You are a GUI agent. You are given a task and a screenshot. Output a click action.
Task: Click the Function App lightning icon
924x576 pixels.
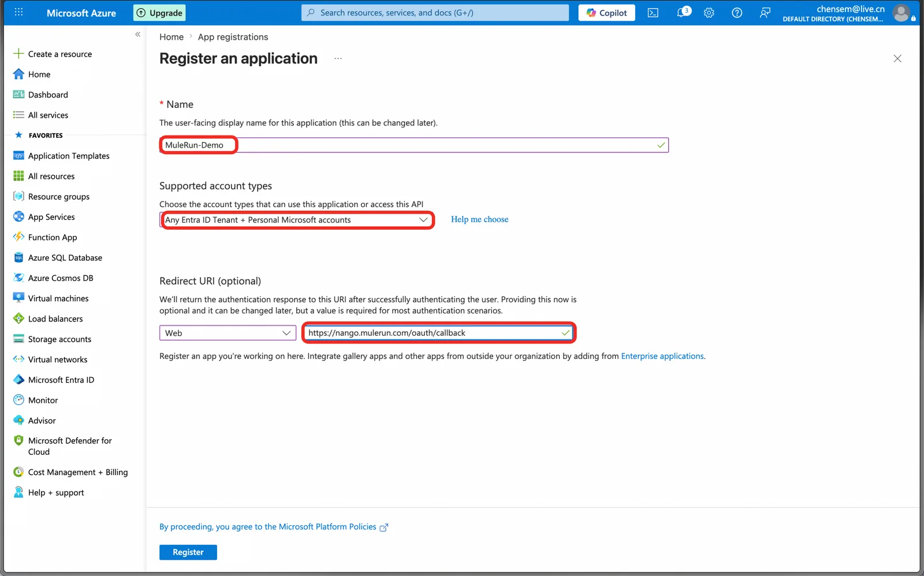point(18,237)
